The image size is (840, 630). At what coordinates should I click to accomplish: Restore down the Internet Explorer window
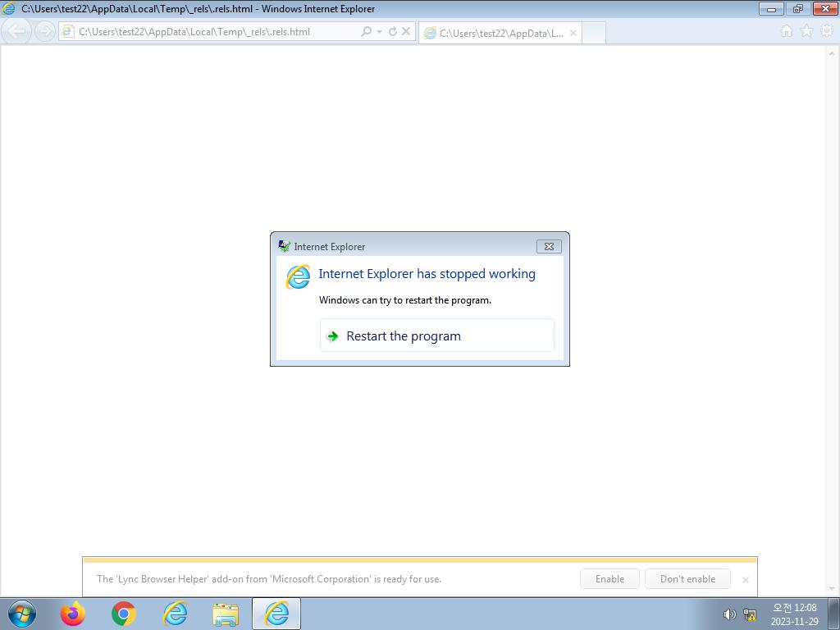tap(798, 8)
